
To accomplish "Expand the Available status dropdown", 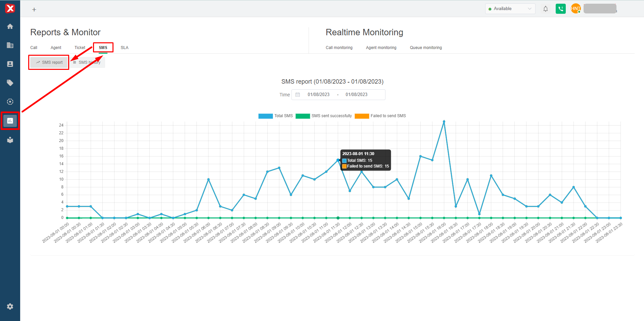I will point(510,9).
